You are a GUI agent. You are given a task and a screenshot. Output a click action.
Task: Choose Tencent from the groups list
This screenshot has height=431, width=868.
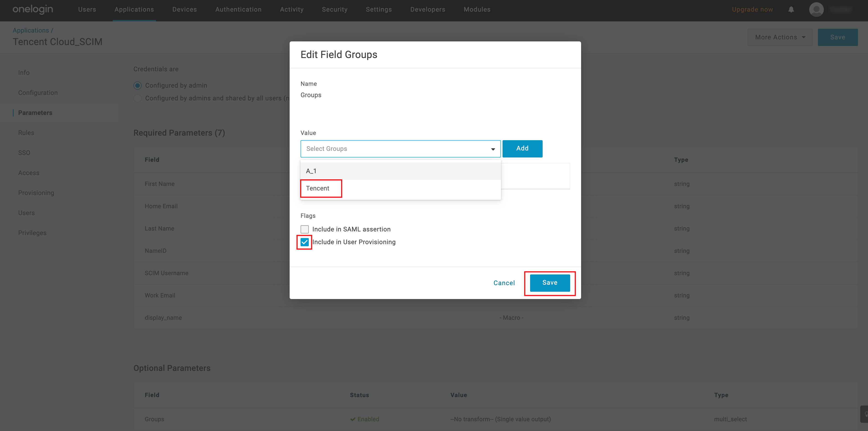coord(318,188)
